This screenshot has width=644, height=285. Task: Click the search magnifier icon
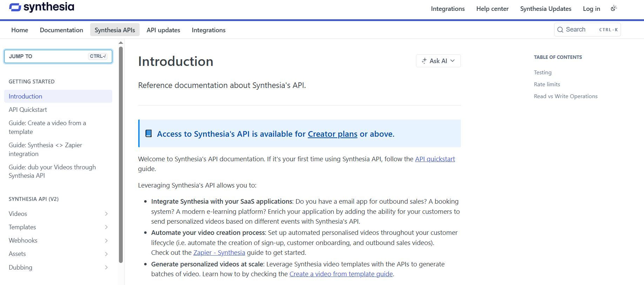click(560, 30)
